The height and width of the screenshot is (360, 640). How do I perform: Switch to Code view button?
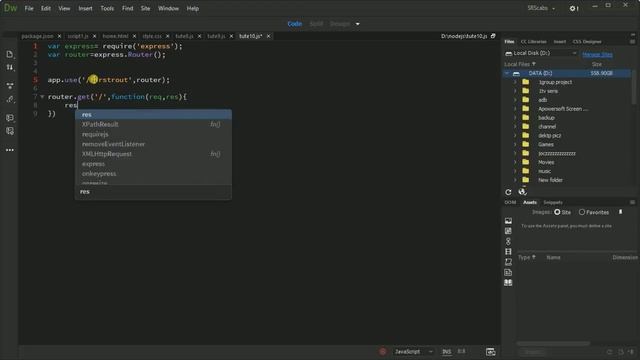pyautogui.click(x=295, y=24)
